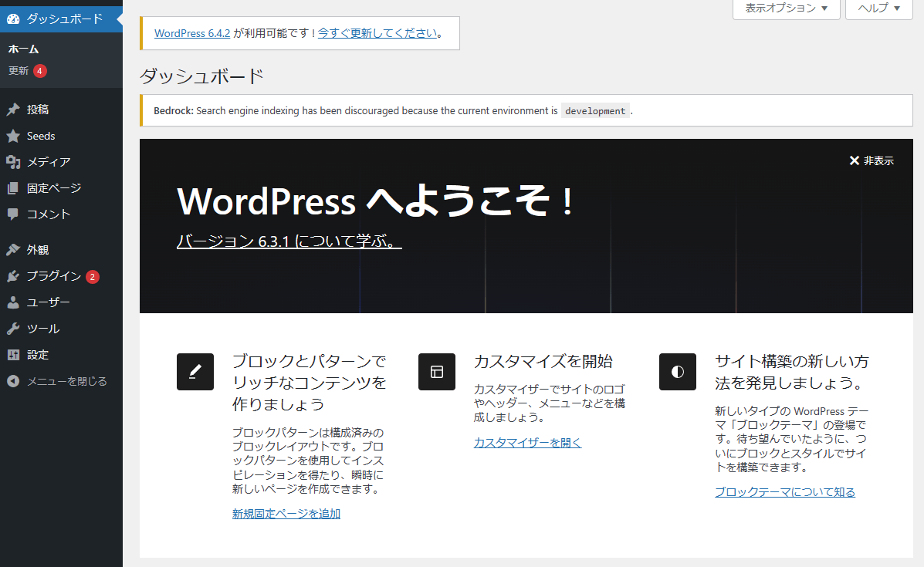Click the settings sliders icon beside 設定
This screenshot has height=567, width=924.
click(x=13, y=354)
